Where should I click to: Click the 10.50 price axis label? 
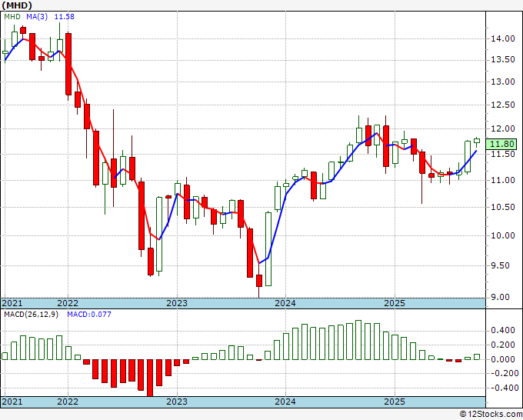coord(503,207)
